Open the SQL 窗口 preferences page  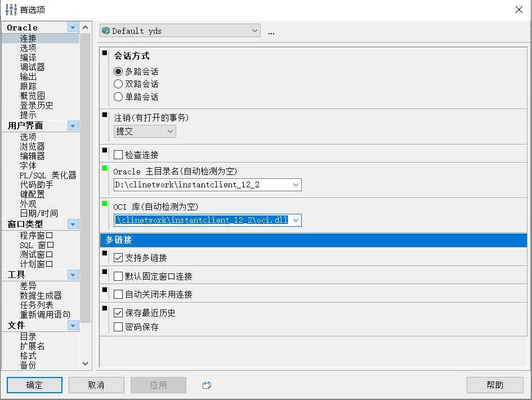37,245
